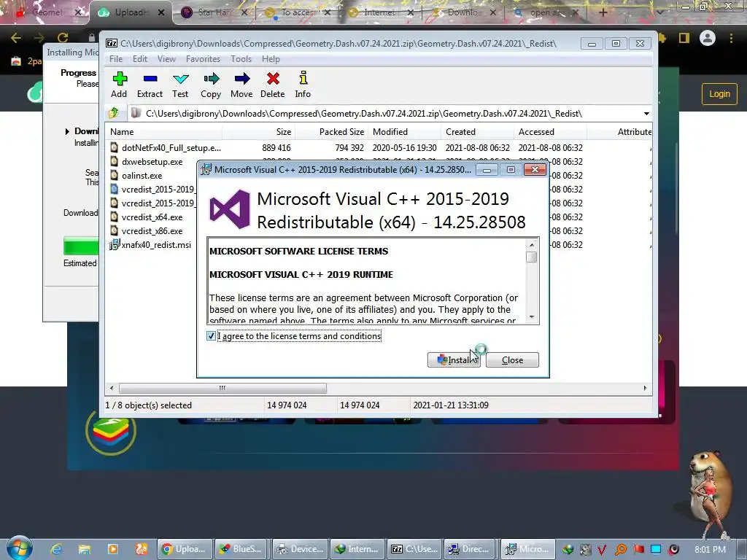Open the browser three-dot menu

coord(731,38)
